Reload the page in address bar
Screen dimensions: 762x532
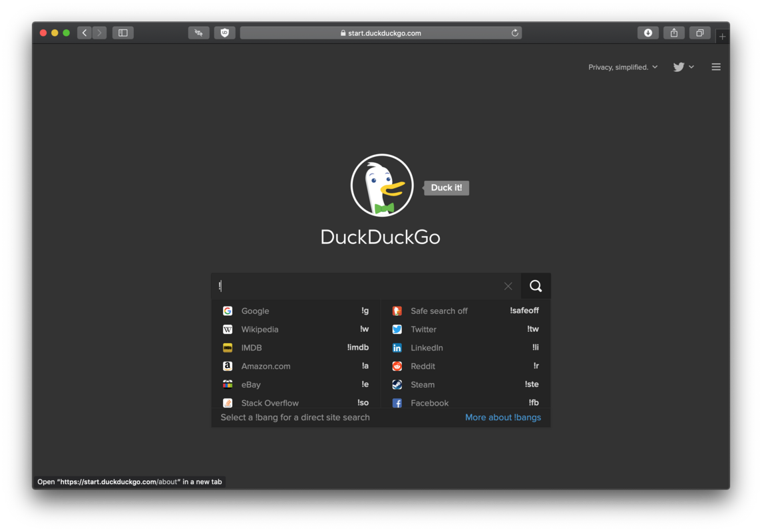pos(514,33)
